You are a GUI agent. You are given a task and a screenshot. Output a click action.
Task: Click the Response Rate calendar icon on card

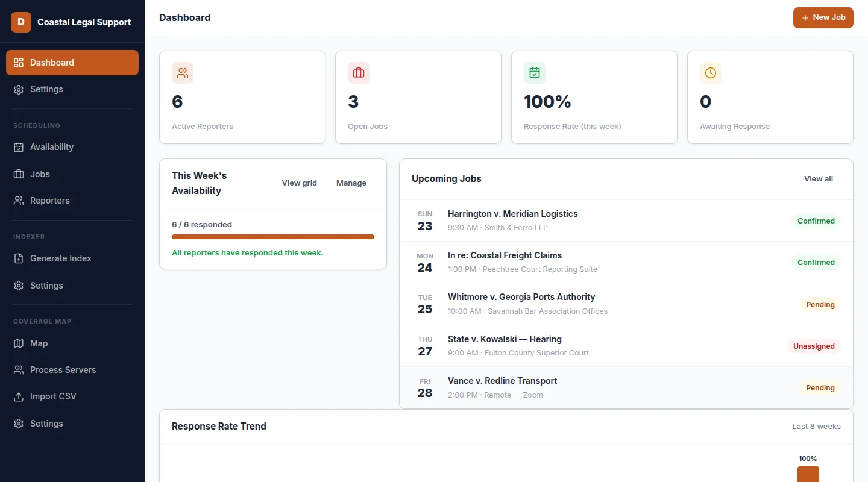[535, 73]
